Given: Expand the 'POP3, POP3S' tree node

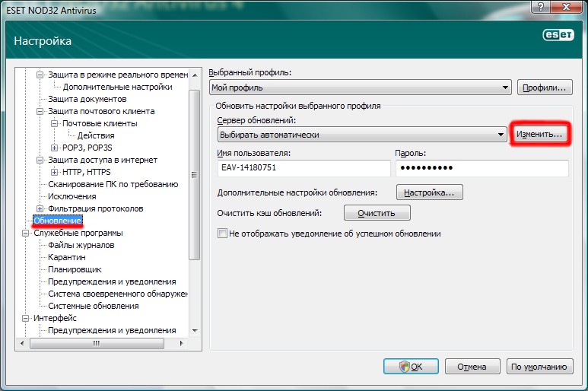Looking at the screenshot, I should point(54,148).
